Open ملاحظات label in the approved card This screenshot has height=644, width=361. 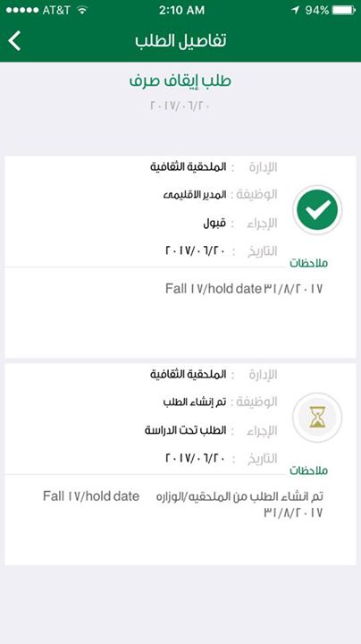coord(309,263)
